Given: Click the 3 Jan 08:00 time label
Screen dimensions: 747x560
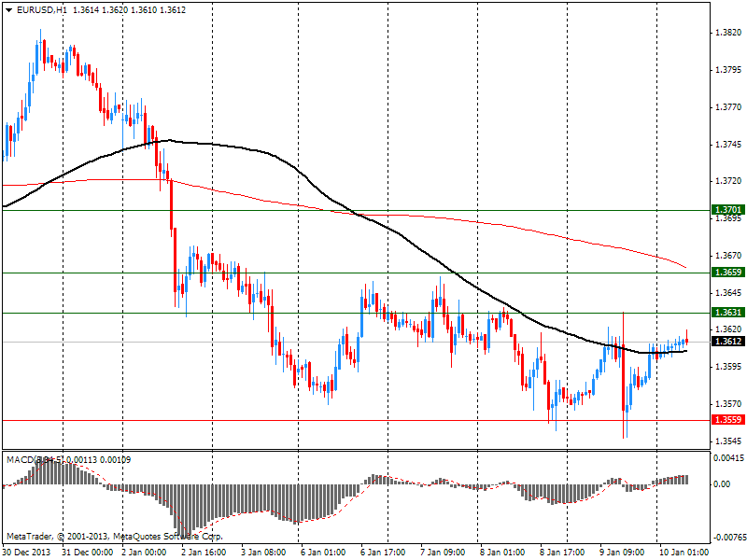Looking at the screenshot, I should pyautogui.click(x=261, y=553).
